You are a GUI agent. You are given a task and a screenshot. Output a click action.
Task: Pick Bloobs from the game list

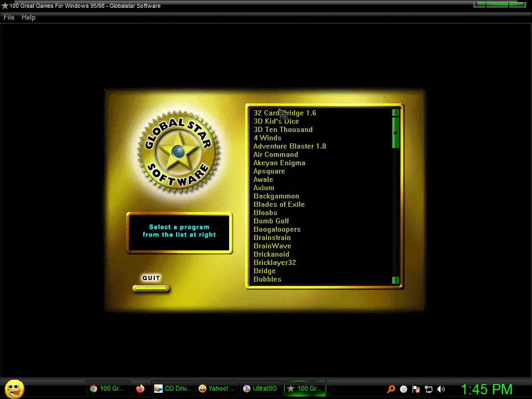[265, 212]
